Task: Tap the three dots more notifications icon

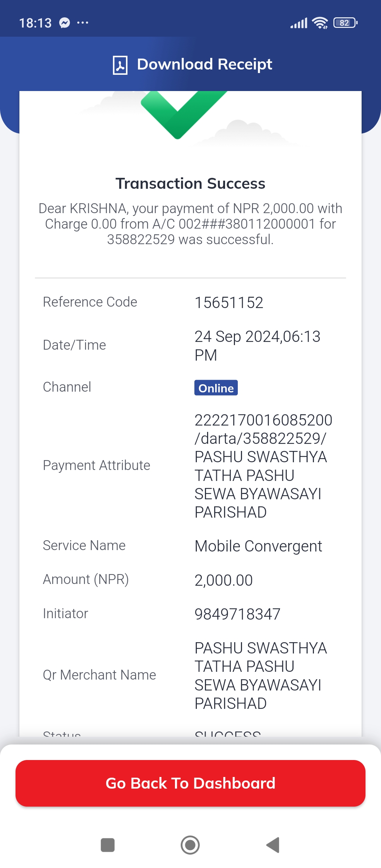Action: (83, 23)
